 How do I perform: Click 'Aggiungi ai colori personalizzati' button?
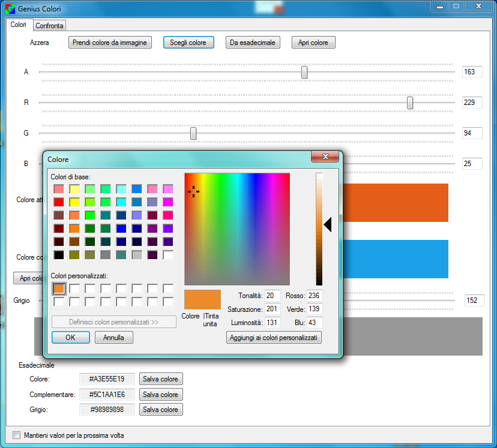point(274,338)
